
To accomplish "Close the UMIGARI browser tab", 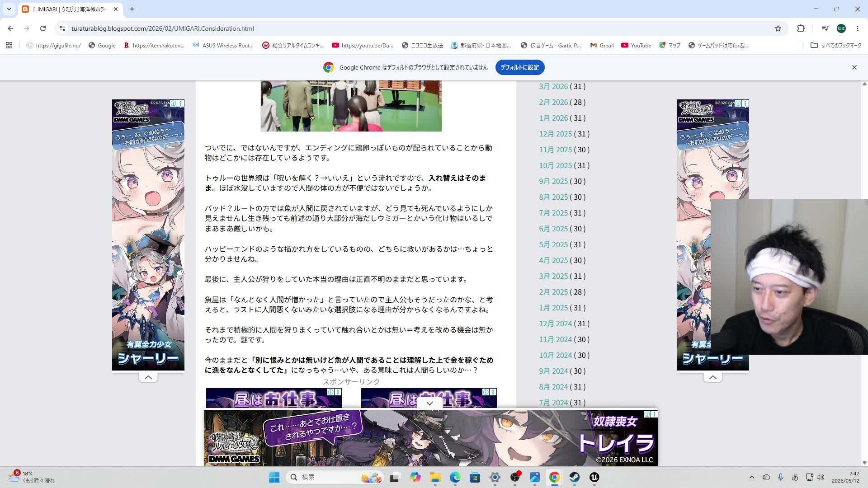I will click(116, 9).
